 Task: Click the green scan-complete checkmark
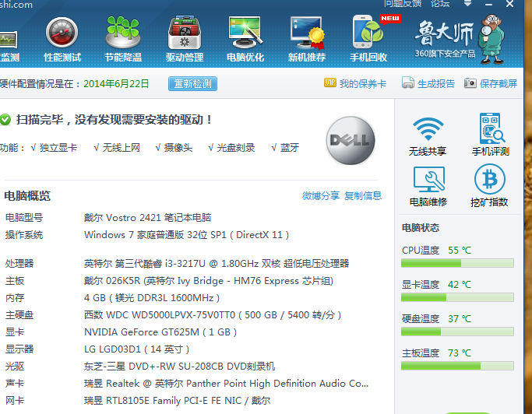(x=5, y=120)
